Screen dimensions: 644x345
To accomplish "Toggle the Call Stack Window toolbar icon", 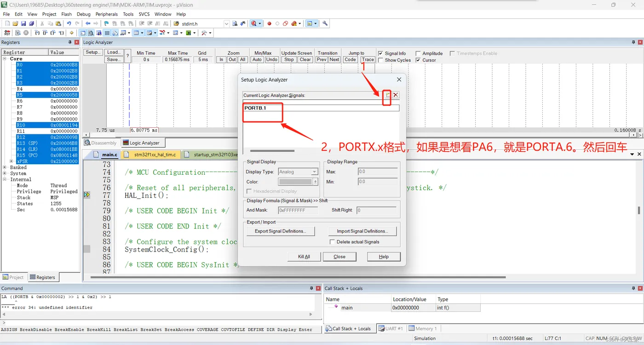I will [x=115, y=33].
